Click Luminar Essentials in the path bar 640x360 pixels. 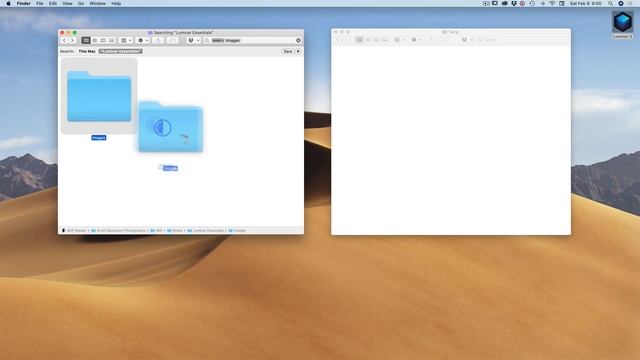206,231
